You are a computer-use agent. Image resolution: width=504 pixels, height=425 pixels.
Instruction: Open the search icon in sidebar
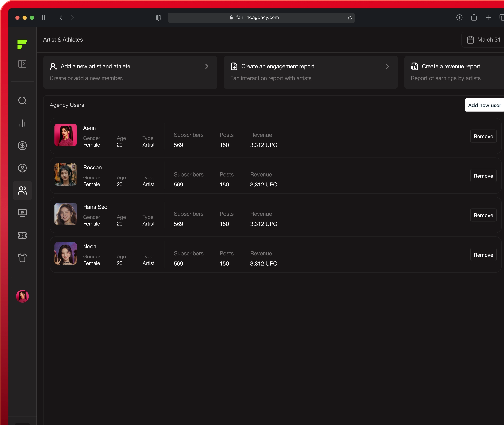[x=22, y=101]
